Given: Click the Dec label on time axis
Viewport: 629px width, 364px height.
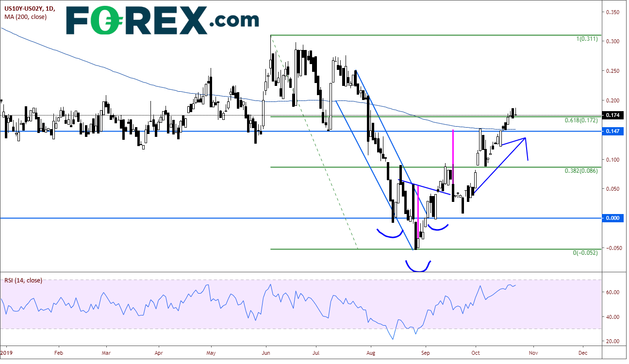Looking at the screenshot, I should (583, 354).
